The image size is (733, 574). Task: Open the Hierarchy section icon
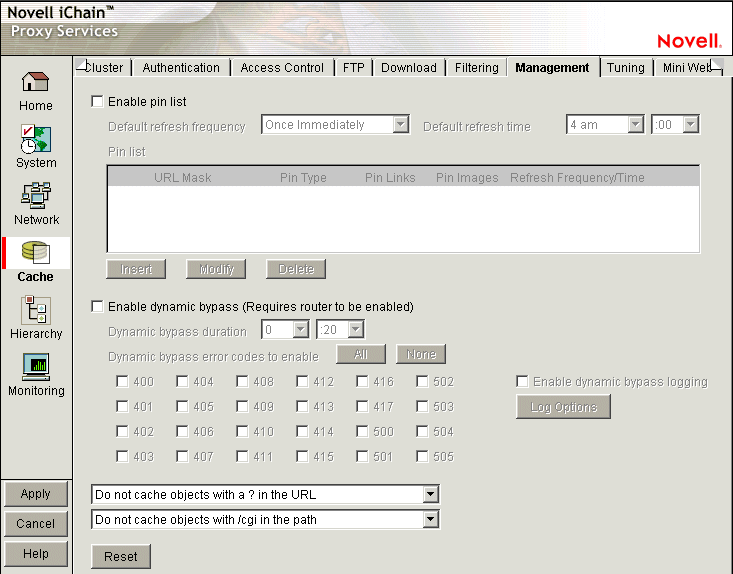pyautogui.click(x=36, y=309)
